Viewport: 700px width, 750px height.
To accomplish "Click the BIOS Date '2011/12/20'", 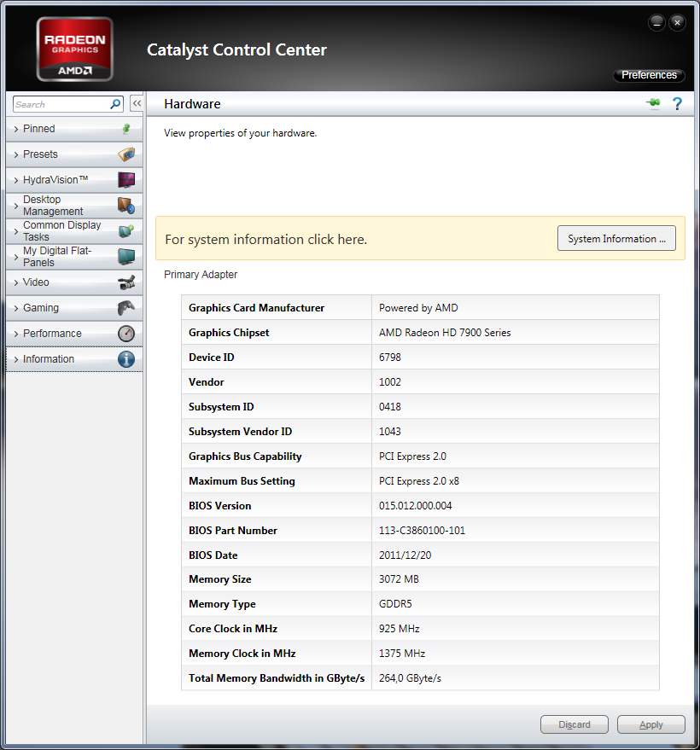I will click(405, 555).
